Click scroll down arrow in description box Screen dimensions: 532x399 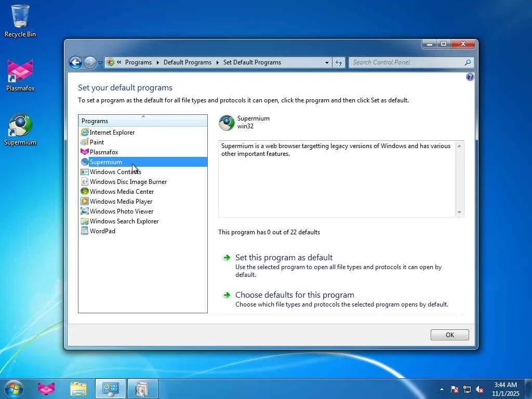click(459, 212)
